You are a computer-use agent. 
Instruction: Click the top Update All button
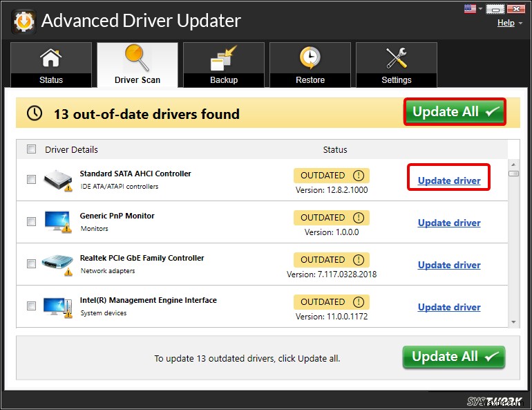(455, 112)
